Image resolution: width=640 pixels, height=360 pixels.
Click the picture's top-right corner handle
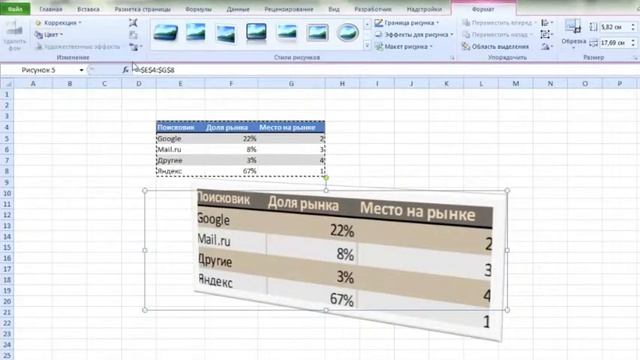pos(507,190)
